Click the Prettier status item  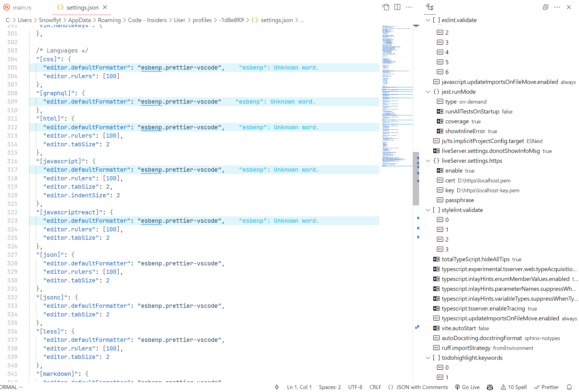pos(546,387)
